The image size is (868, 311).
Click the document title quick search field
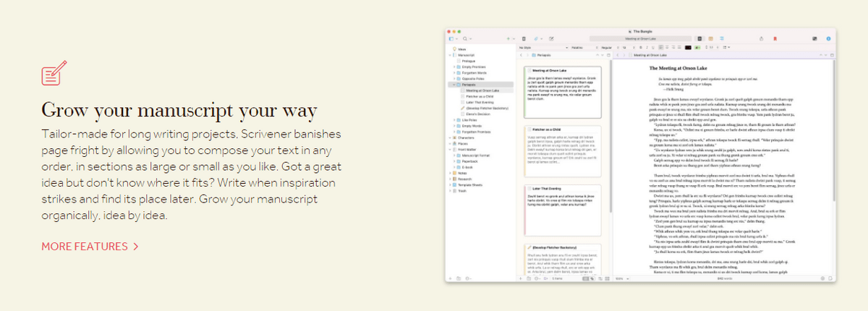640,38
